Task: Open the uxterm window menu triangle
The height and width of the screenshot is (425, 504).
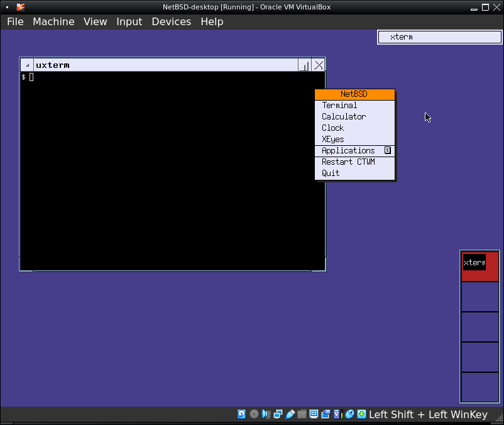Action: (x=27, y=65)
